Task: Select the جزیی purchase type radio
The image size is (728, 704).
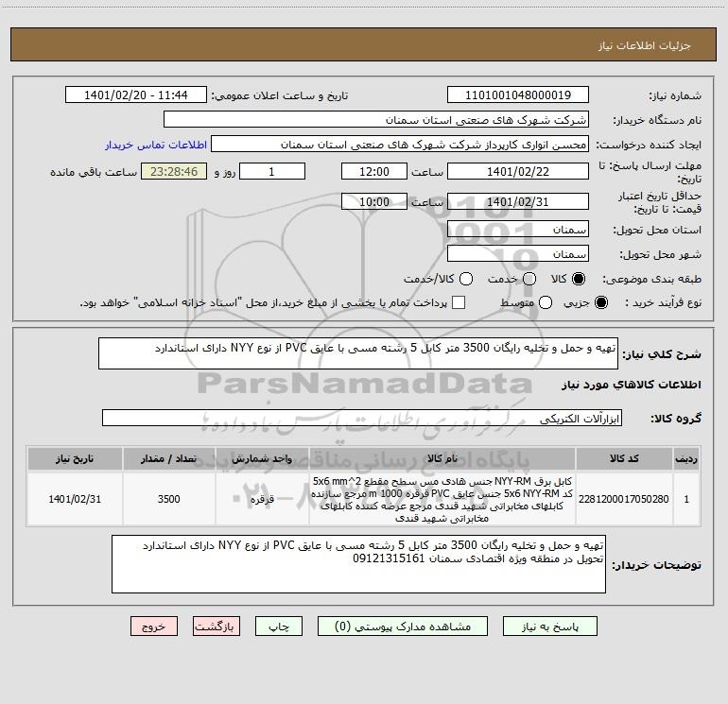Action: click(x=600, y=302)
